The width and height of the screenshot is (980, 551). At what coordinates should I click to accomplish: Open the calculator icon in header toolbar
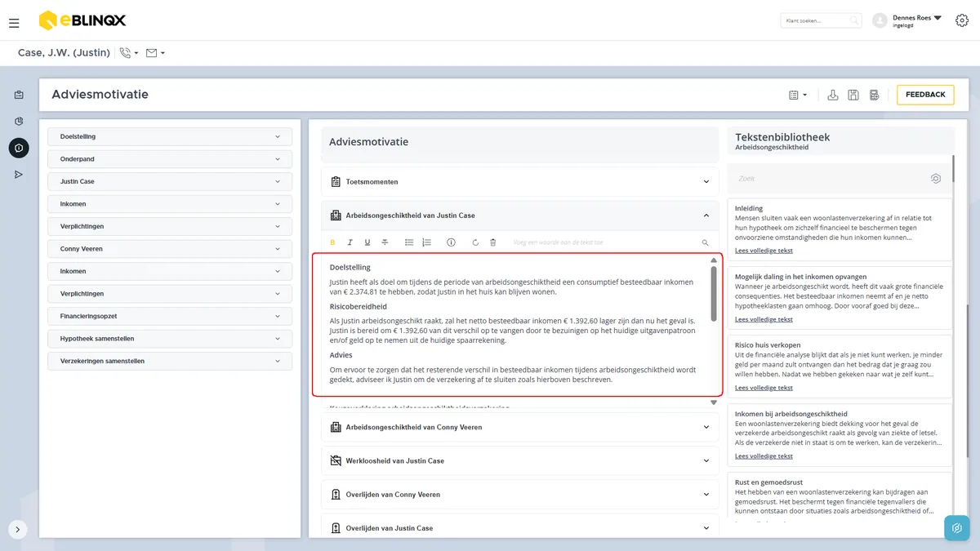pos(874,95)
